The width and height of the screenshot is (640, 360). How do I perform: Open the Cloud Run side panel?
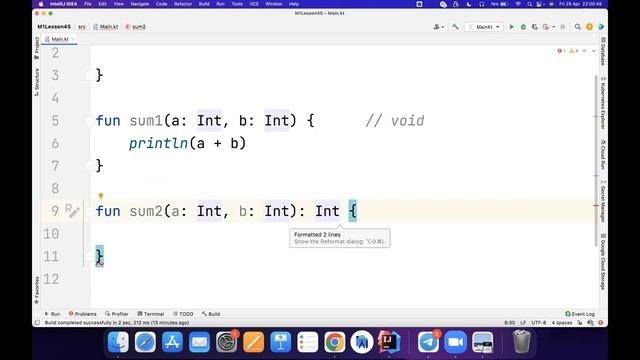point(603,154)
